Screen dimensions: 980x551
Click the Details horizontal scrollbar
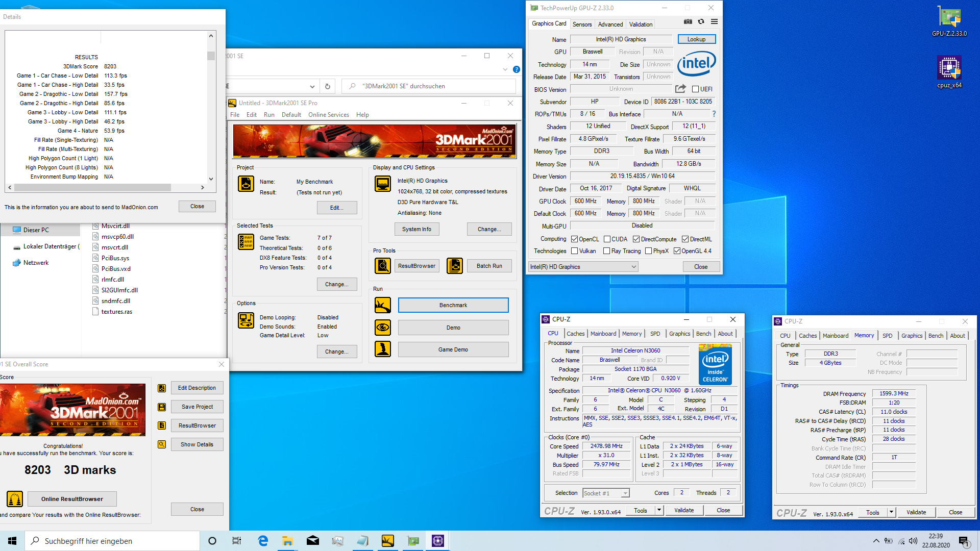click(x=106, y=188)
